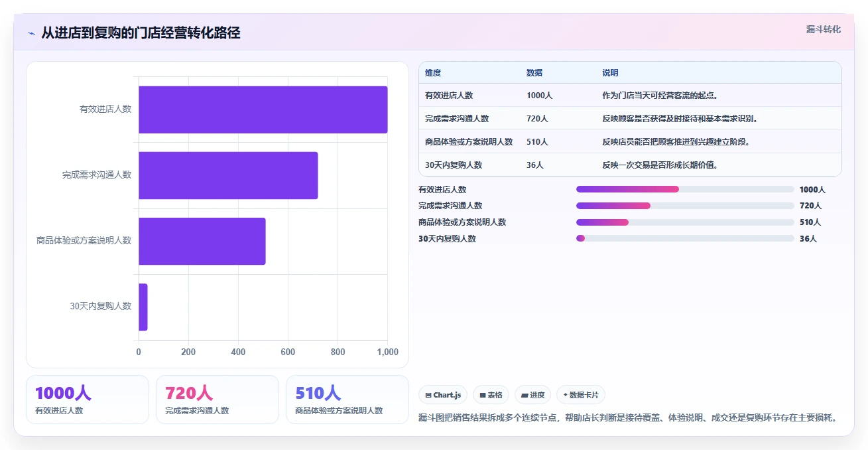
Task: Click the 有效进店人数 label in progress list
Action: (442, 190)
